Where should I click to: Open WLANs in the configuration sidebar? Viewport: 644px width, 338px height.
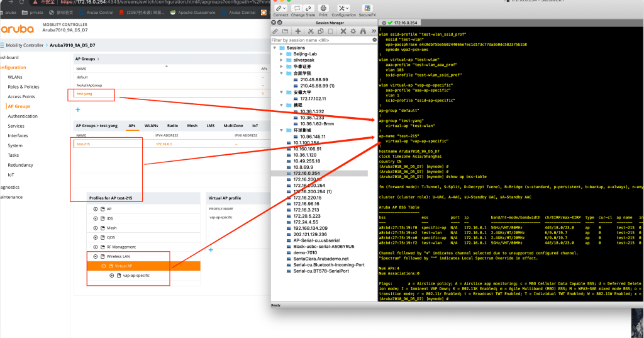15,77
